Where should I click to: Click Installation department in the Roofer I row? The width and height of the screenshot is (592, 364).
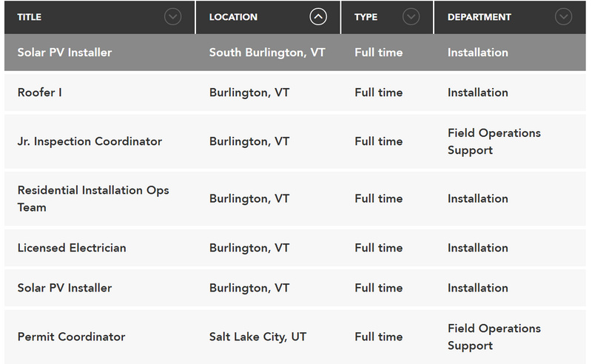click(x=477, y=92)
